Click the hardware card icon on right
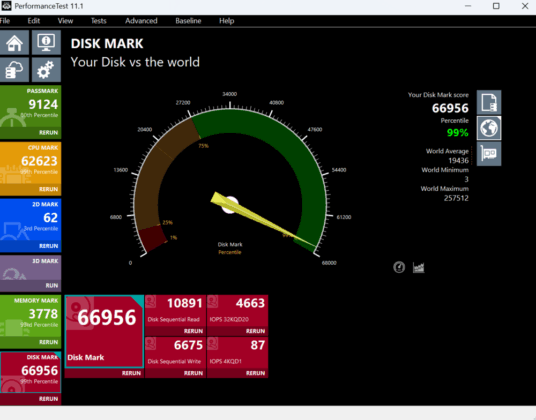This screenshot has height=420, width=536. coord(489,154)
